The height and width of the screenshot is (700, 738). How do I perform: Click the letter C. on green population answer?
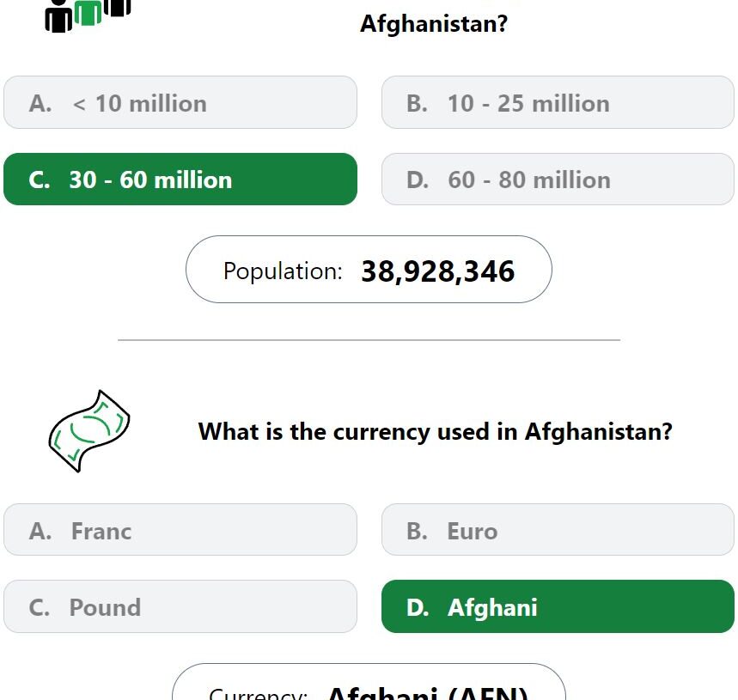39,180
